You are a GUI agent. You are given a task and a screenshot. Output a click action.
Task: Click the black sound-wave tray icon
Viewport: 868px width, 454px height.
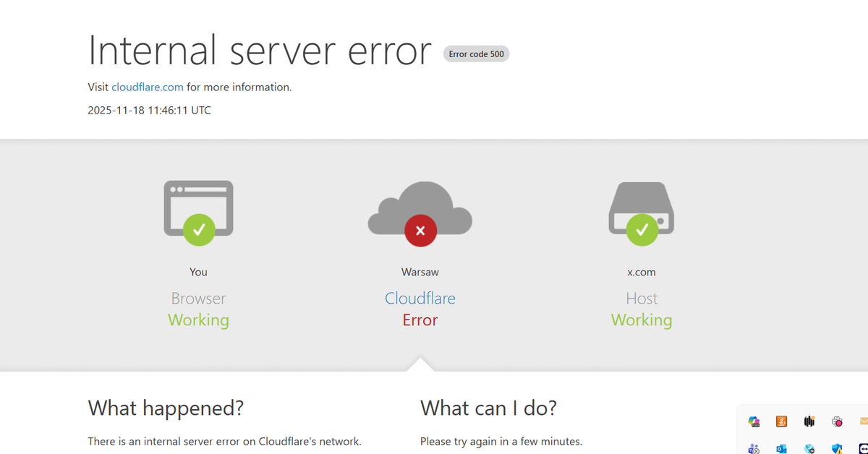(809, 421)
